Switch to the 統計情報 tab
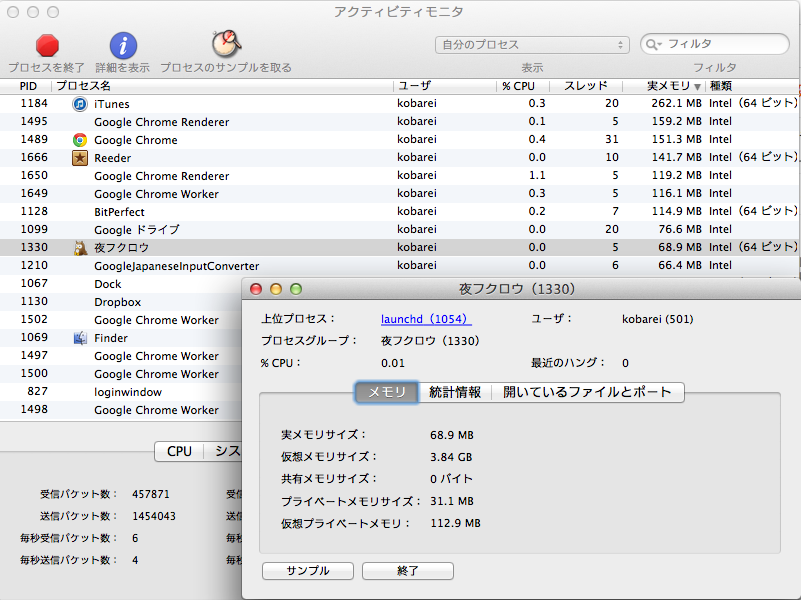 tap(455, 392)
